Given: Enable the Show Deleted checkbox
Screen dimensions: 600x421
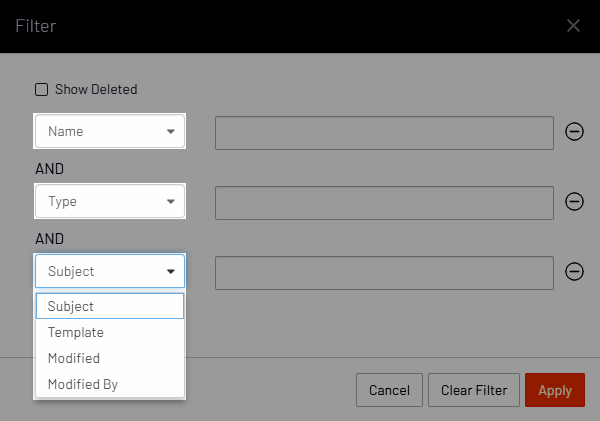Looking at the screenshot, I should [42, 89].
